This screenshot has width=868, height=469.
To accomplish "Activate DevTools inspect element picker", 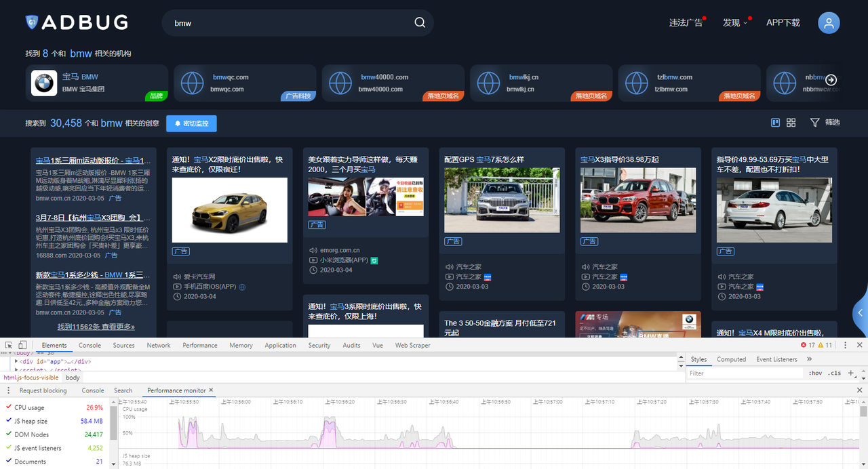I will (x=8, y=345).
